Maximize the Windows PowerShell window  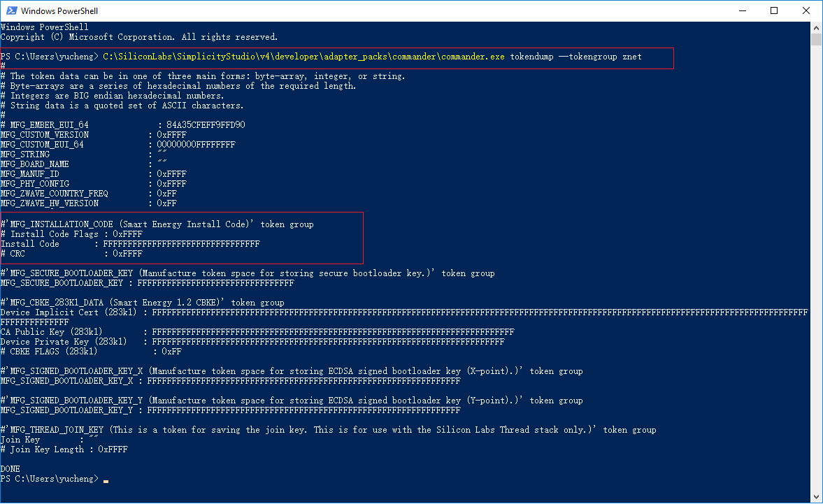[774, 10]
